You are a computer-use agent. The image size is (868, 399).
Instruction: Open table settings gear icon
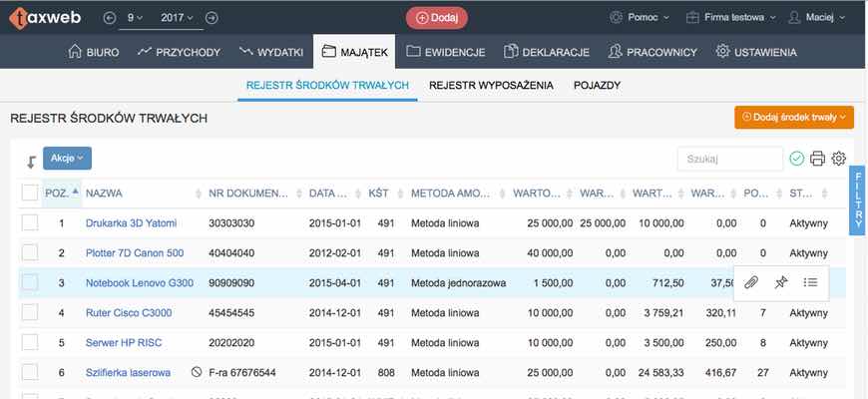click(x=839, y=159)
